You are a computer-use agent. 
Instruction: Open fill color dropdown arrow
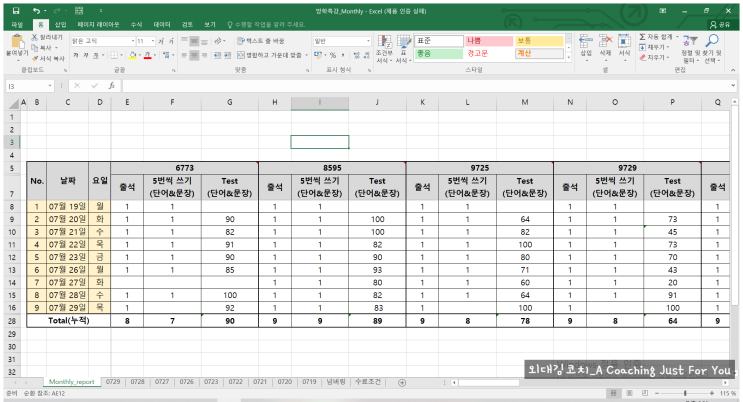[140, 55]
